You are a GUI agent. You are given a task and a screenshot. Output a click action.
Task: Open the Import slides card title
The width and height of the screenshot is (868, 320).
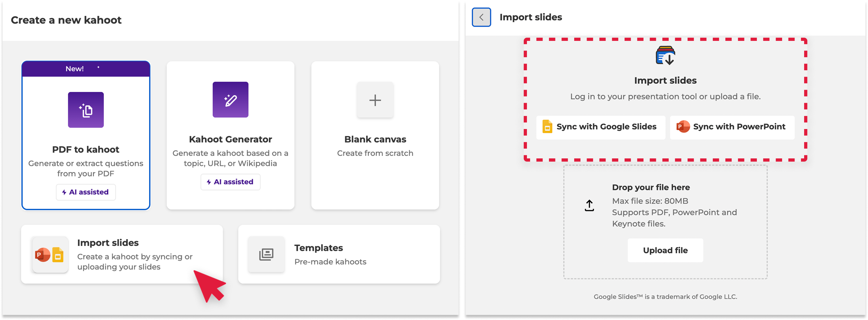[x=108, y=242]
